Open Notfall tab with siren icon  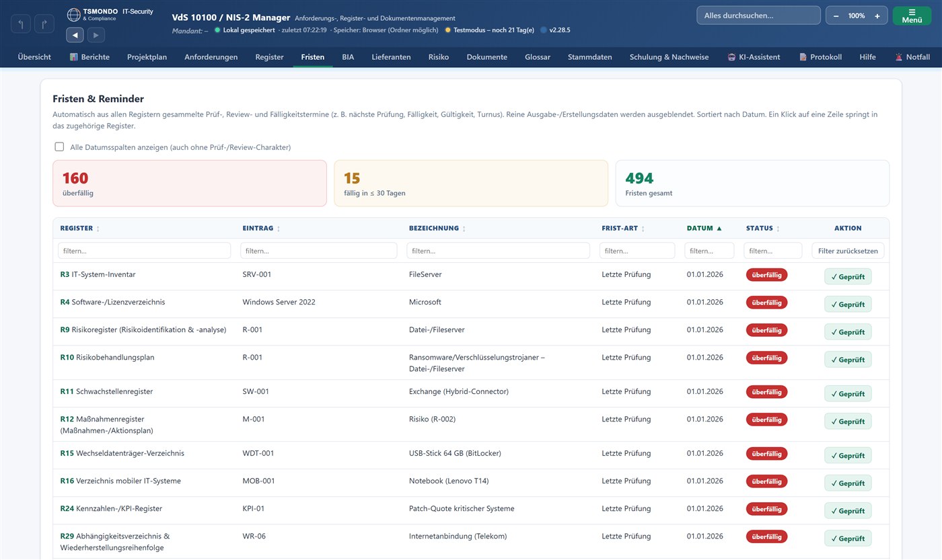912,57
